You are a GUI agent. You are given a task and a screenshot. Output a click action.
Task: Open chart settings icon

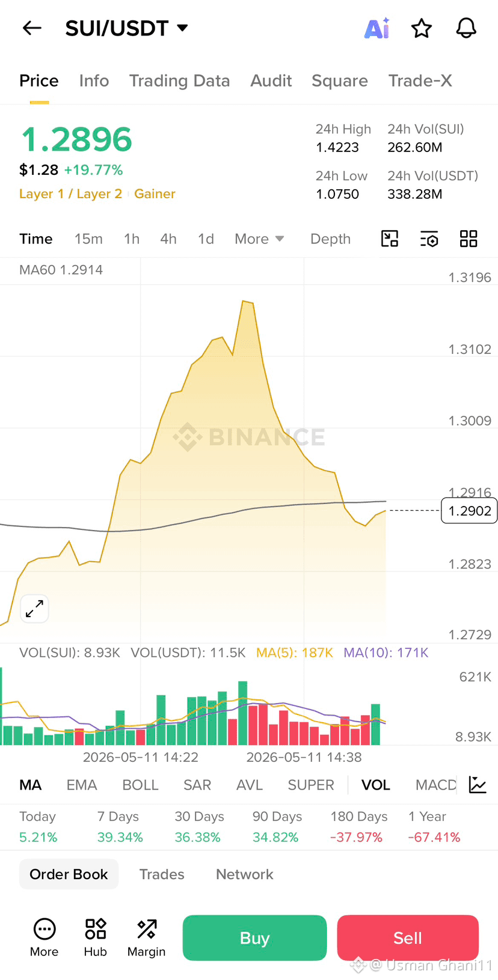coord(429,239)
